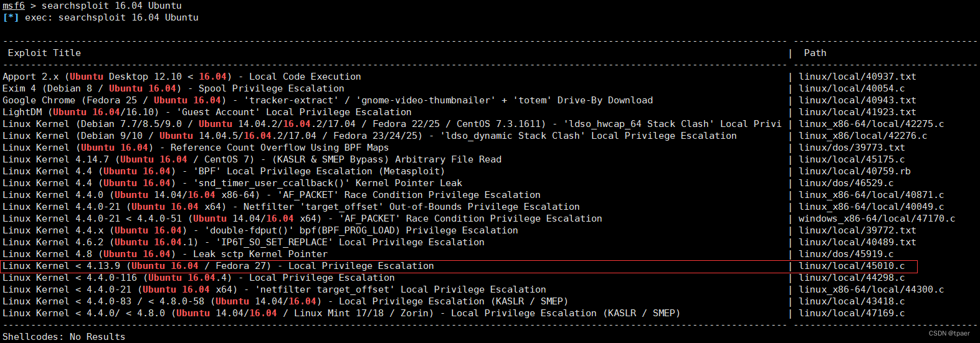Click the 'Shellcodes: No Results' line
The width and height of the screenshot is (980, 343).
point(64,337)
